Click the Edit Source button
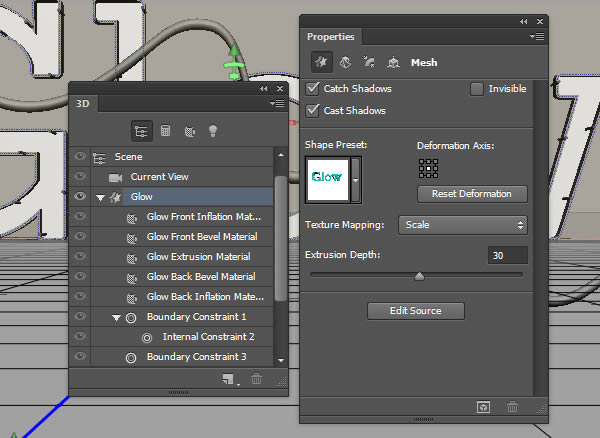The image size is (600, 438). 416,311
